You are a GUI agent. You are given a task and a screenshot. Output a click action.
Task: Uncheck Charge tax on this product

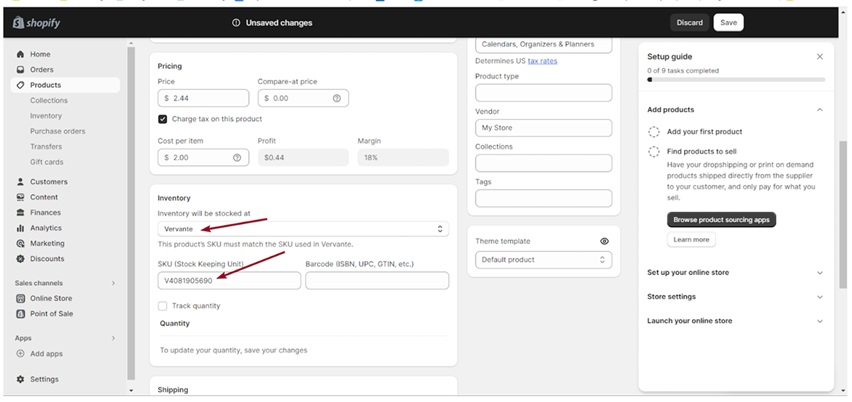coord(162,119)
